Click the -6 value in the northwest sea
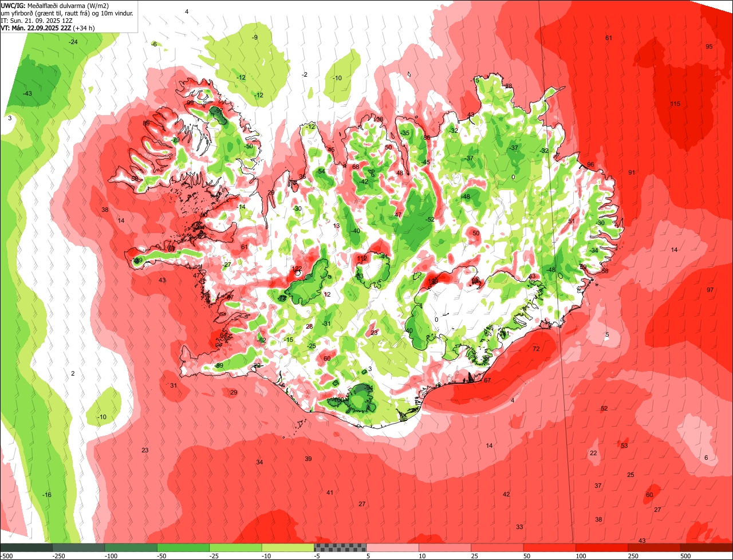The image size is (733, 560). pos(154,44)
